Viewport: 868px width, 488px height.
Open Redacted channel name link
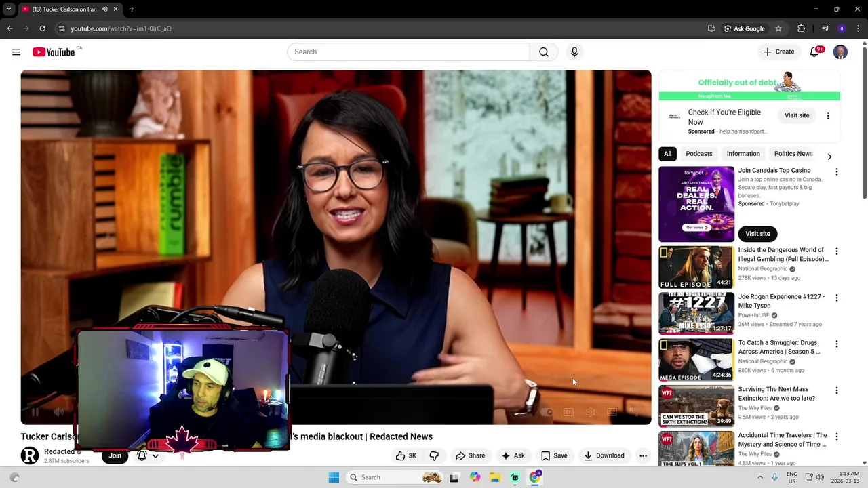coord(59,451)
